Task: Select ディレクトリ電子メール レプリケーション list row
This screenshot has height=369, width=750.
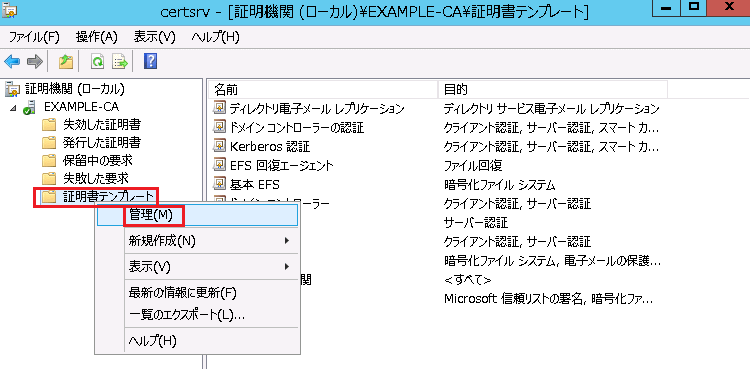Action: (317, 108)
